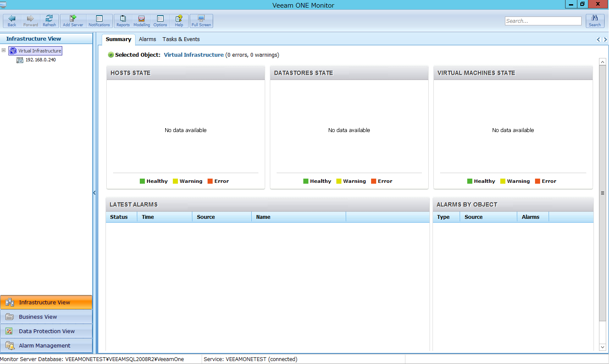This screenshot has height=364, width=610.
Task: Sort Alarms by Object by Source column
Action: point(488,217)
